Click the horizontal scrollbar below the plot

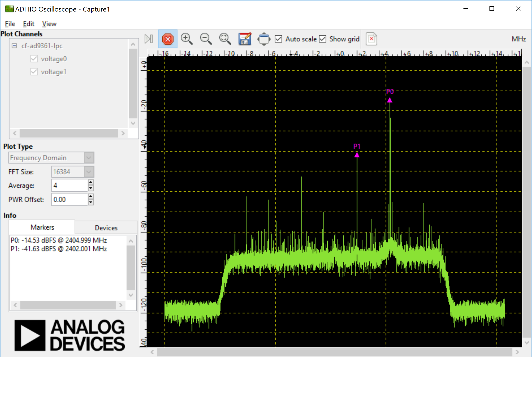pos(334,352)
